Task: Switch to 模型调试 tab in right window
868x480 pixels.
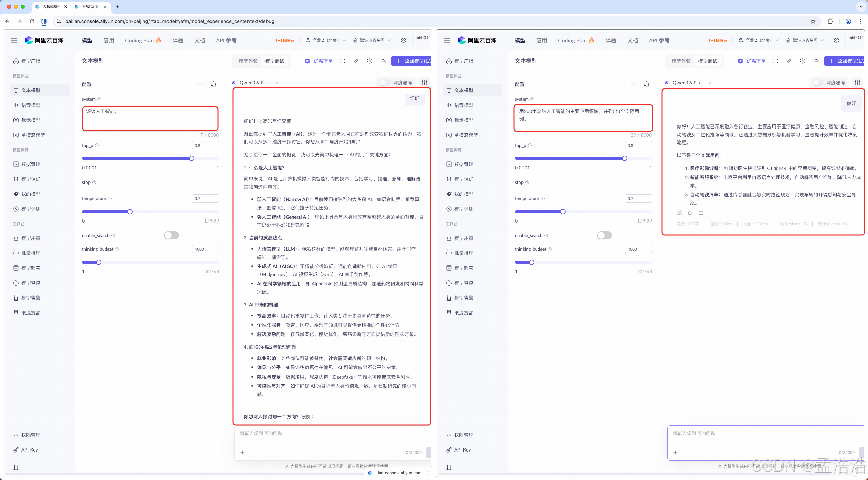Action: click(708, 61)
